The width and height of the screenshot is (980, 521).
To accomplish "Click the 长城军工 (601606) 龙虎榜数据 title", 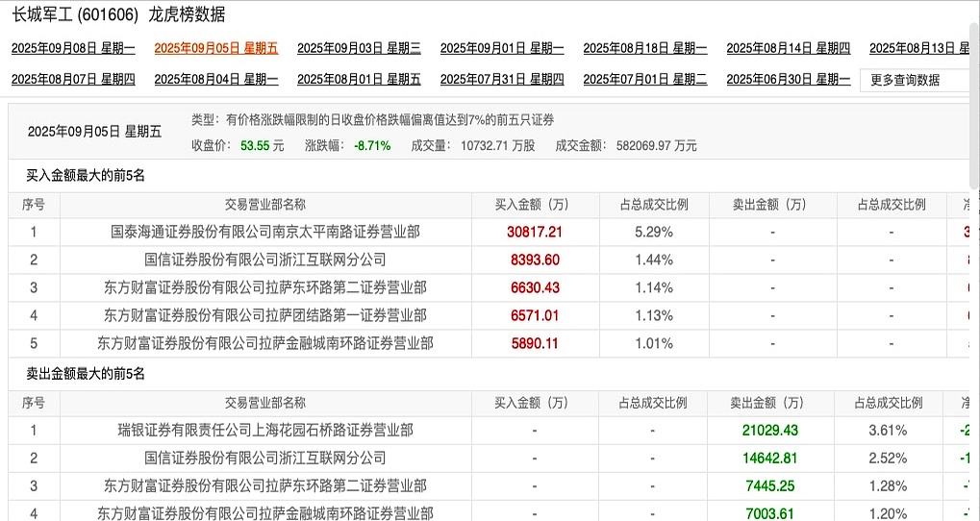I will pos(118,14).
